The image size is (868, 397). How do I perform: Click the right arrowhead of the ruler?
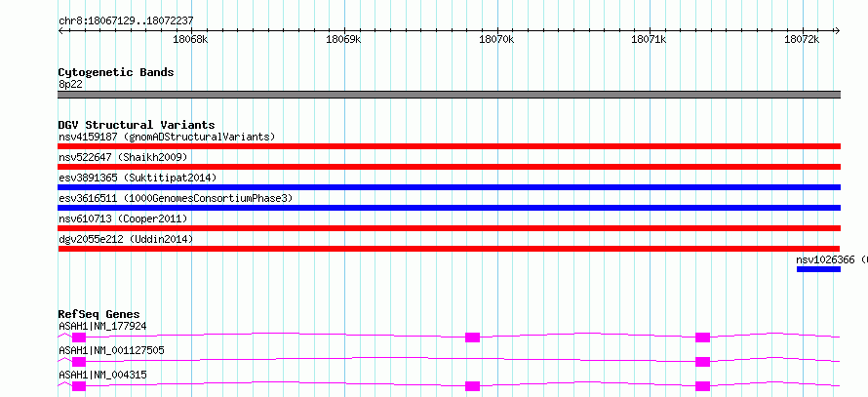point(837,31)
